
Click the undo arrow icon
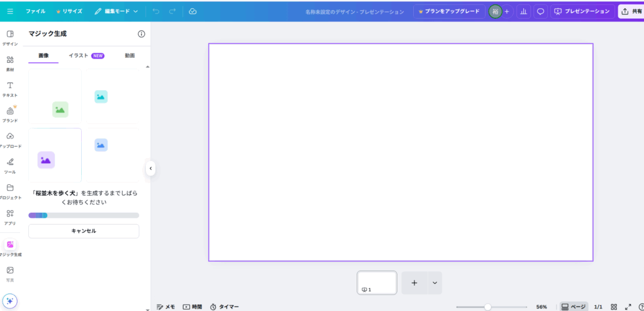click(x=156, y=11)
